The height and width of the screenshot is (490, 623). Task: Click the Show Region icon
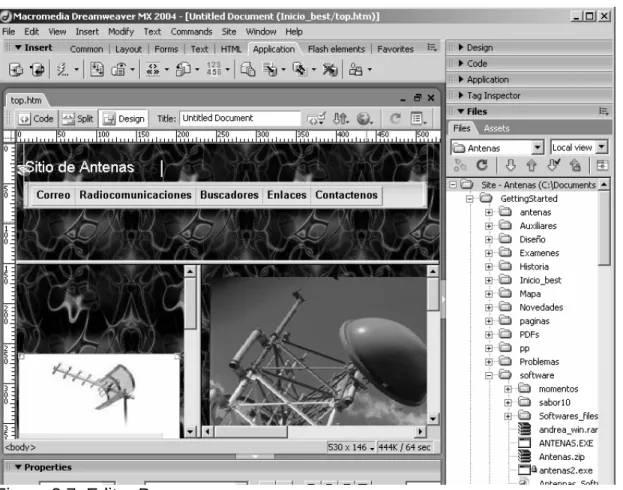coord(118,70)
